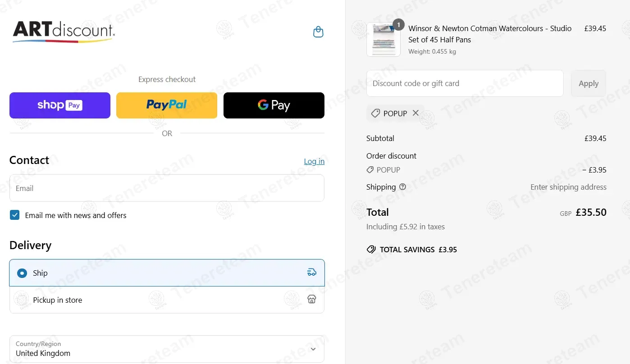Check out using PayPal button
The width and height of the screenshot is (630, 364).
[167, 105]
